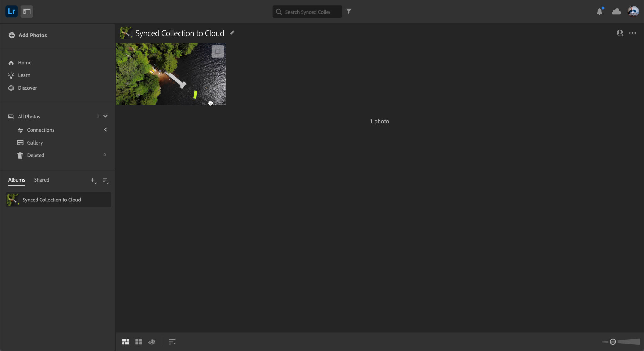Click the Search Synced Collection field
Viewport: 644px width, 351px height.
click(x=307, y=12)
